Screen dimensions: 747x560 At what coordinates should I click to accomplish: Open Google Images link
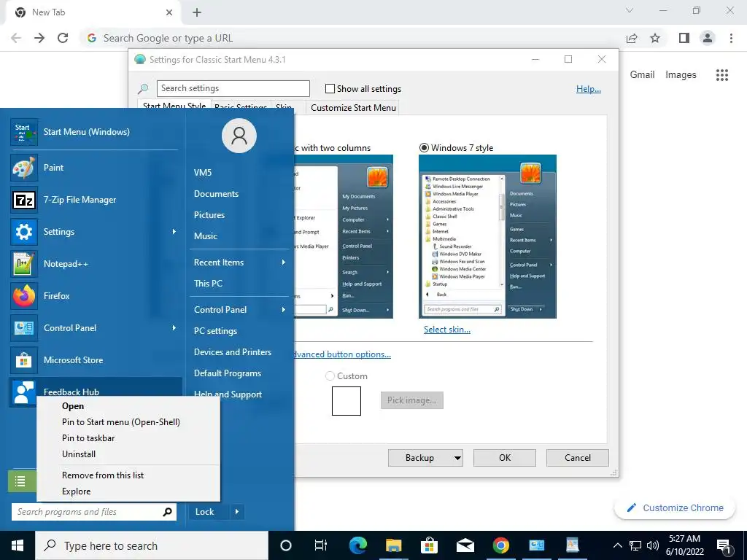point(681,75)
